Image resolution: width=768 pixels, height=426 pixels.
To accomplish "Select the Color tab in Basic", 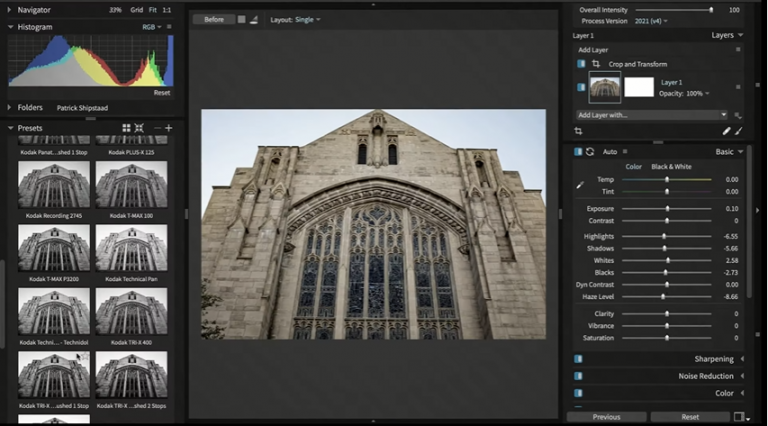I will pos(633,166).
